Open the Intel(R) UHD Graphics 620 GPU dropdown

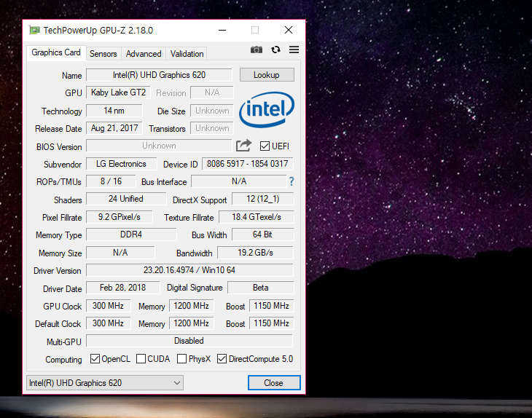point(105,383)
